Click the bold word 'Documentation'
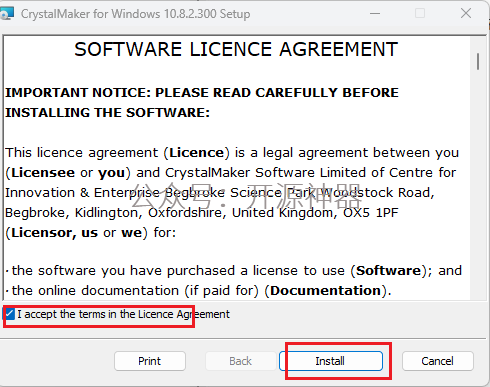The image size is (490, 387). [325, 291]
